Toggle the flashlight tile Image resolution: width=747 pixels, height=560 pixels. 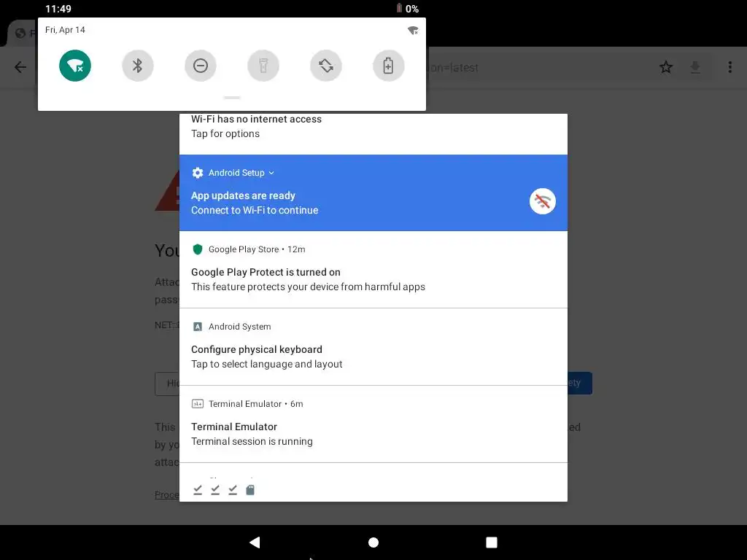[263, 66]
